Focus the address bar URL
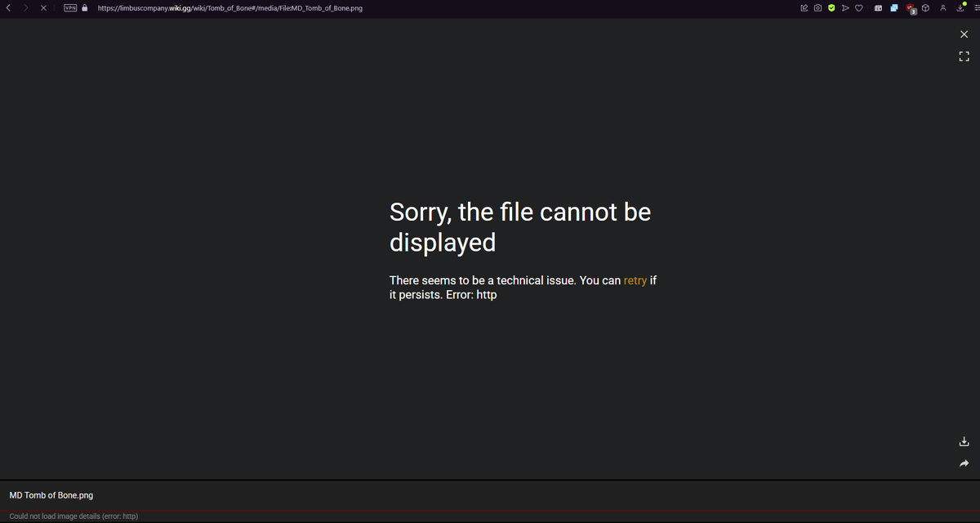 [x=230, y=8]
